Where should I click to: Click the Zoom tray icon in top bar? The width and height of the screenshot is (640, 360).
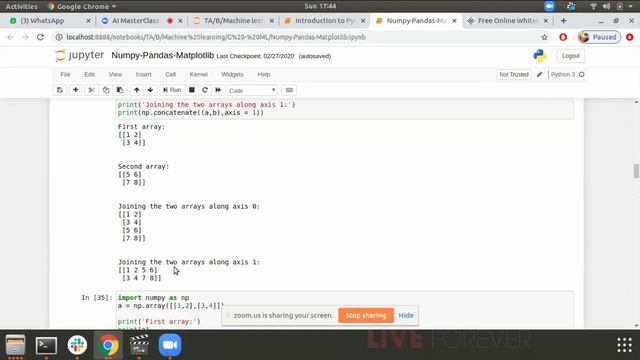[549, 6]
